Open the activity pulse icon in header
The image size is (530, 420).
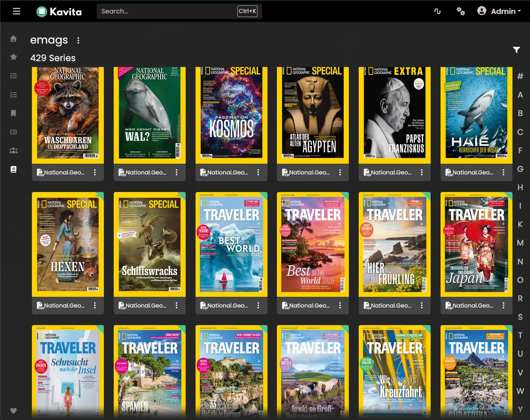[x=437, y=11]
